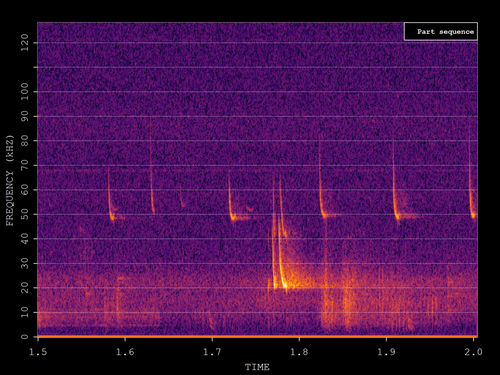Viewport: 500px width, 375px height.
Task: Click the 1.6 time axis tick label
Action: 125,352
